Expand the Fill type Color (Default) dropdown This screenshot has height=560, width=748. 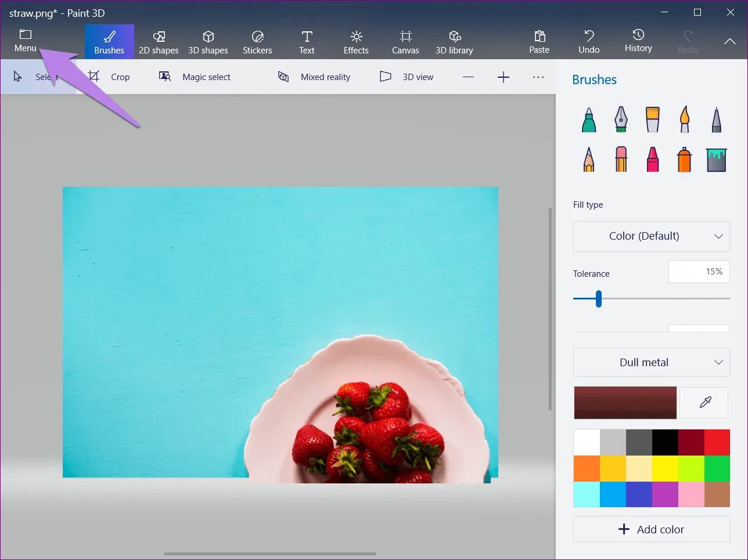click(x=651, y=236)
